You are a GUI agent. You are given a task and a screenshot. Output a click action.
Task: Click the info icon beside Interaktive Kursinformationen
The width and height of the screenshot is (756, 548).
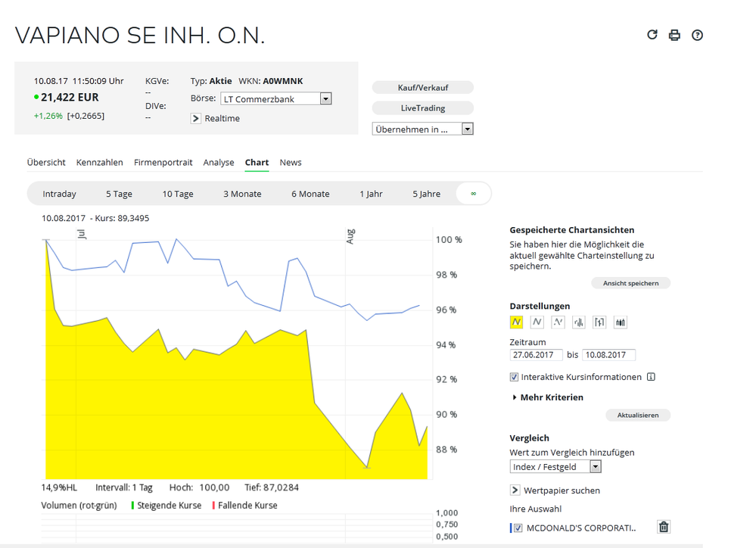coord(651,377)
